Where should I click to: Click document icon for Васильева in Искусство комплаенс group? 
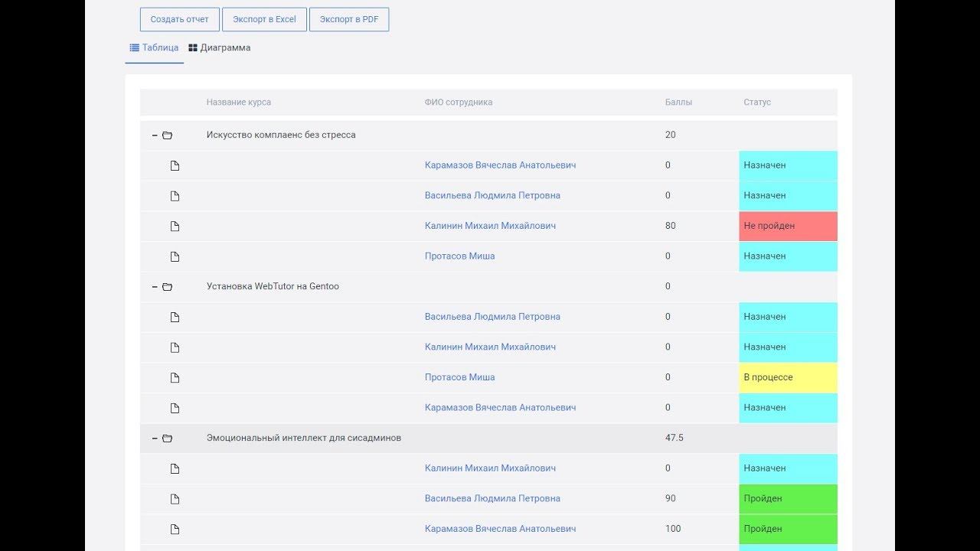[x=175, y=196]
